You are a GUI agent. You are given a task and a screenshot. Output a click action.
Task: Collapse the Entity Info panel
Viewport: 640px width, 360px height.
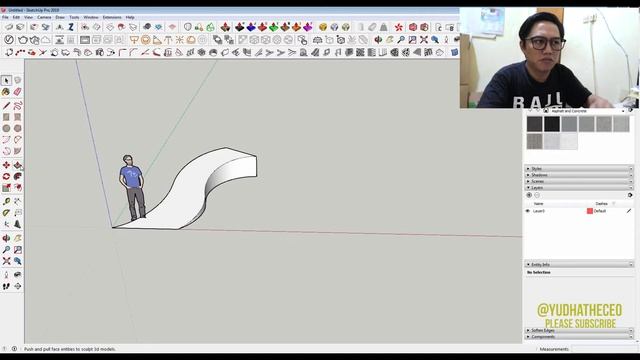579,264
